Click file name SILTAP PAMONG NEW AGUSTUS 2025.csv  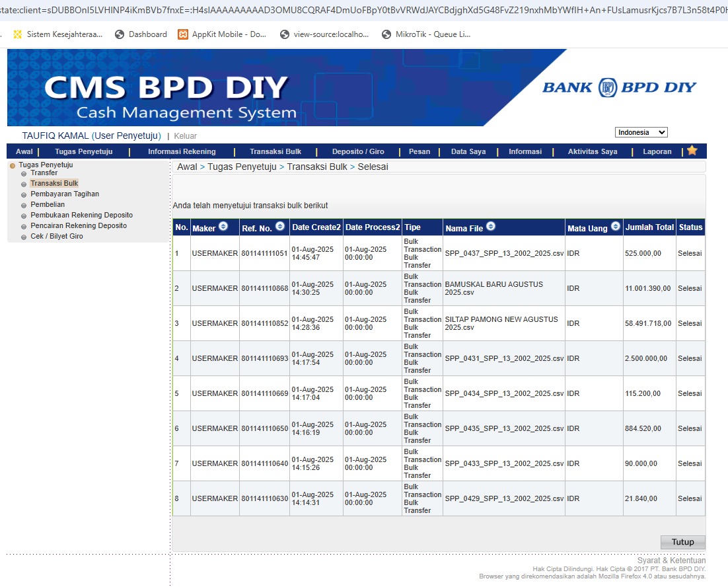[501, 324]
